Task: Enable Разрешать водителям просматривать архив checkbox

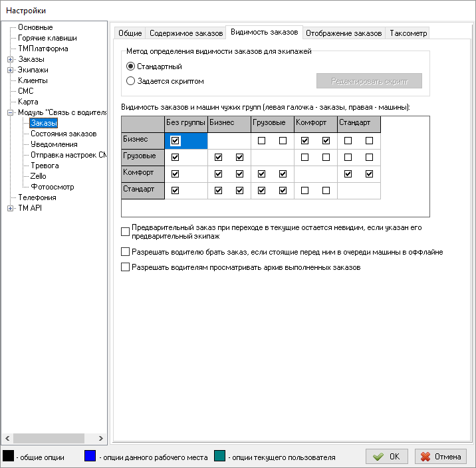Action: tap(125, 267)
